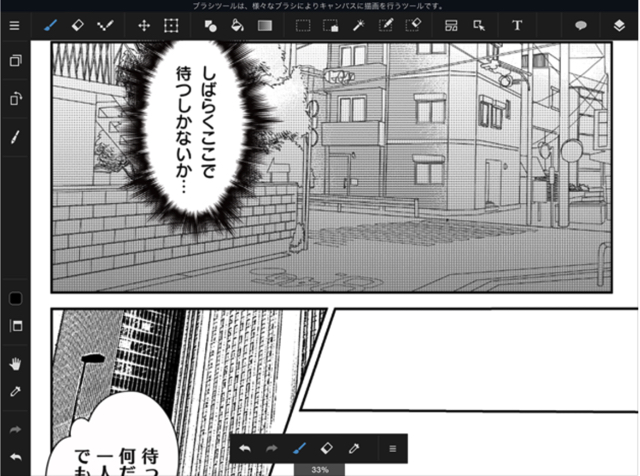The width and height of the screenshot is (640, 476).
Task: Choose the dot/polyline tool
Action: tap(105, 25)
